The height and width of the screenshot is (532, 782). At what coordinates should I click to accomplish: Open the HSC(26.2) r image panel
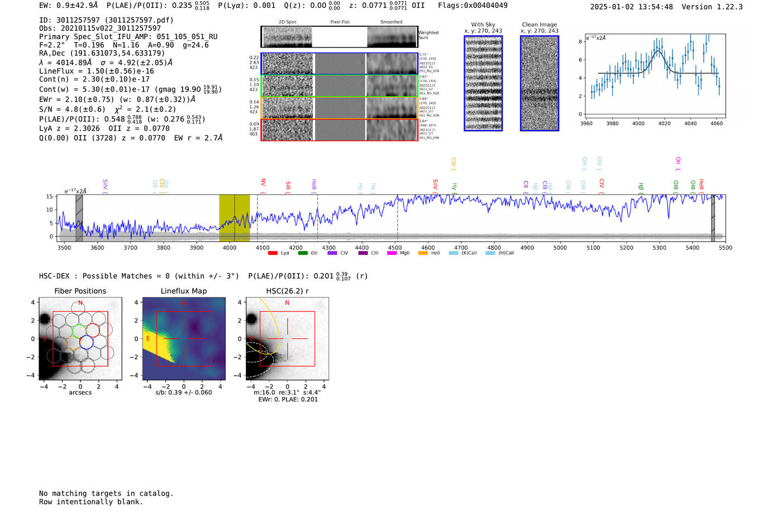[x=287, y=338]
